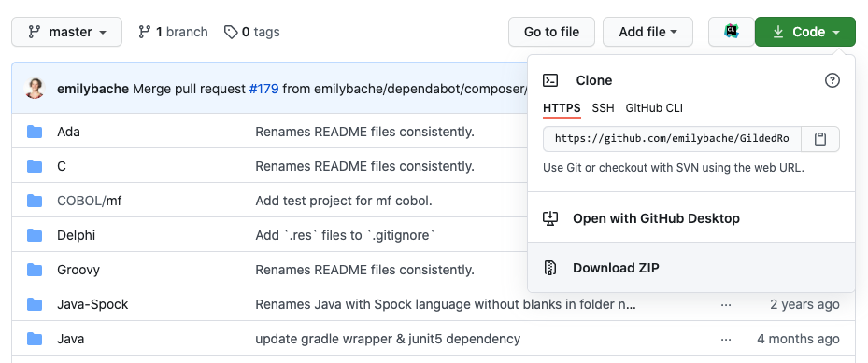Click the emilybache avatar image
The width and height of the screenshot is (868, 363).
pos(35,89)
